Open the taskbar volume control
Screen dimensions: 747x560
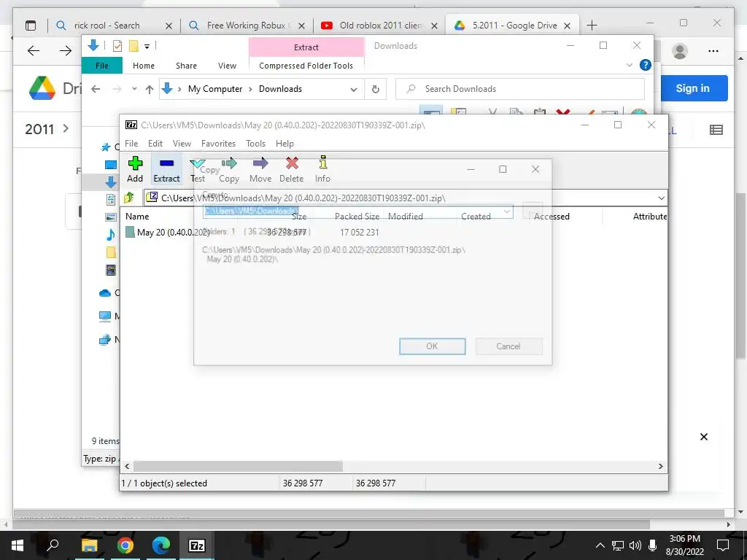635,545
